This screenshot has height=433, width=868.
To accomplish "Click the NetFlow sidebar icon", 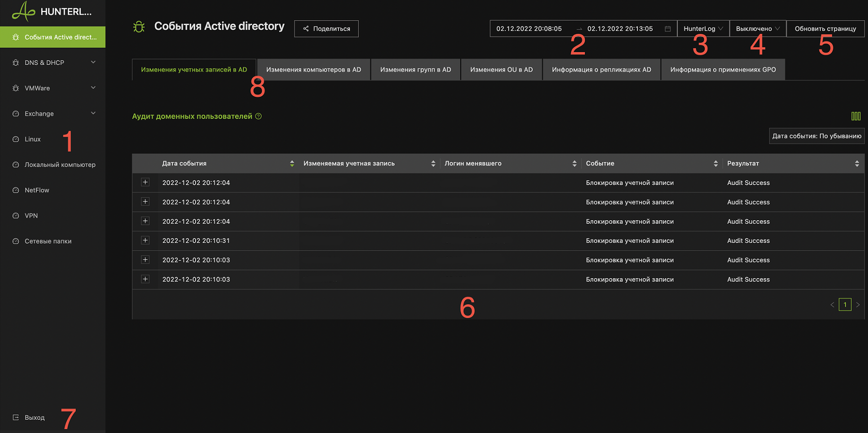I will tap(16, 191).
